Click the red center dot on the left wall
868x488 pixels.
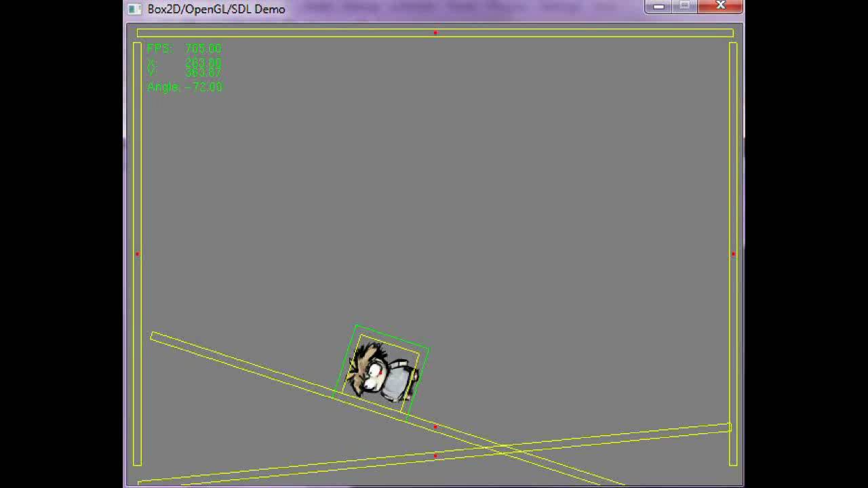click(138, 254)
